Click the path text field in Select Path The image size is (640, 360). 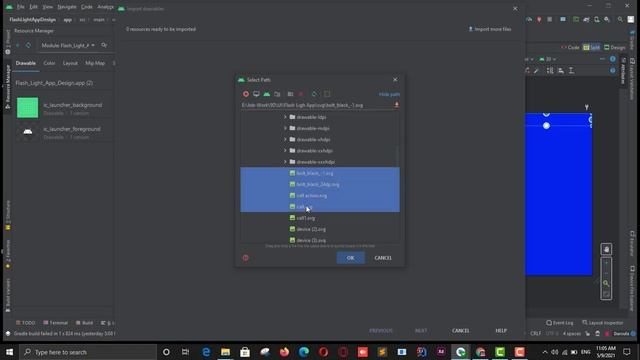(317, 105)
